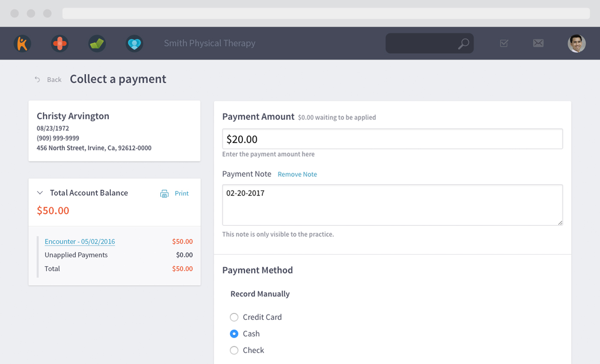This screenshot has height=364, width=600.
Task: Select the Cash payment option
Action: 234,334
